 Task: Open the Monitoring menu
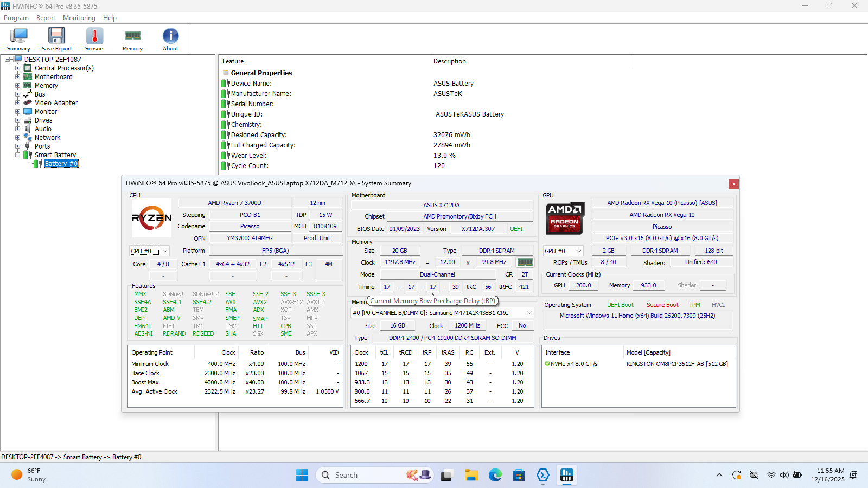point(79,18)
